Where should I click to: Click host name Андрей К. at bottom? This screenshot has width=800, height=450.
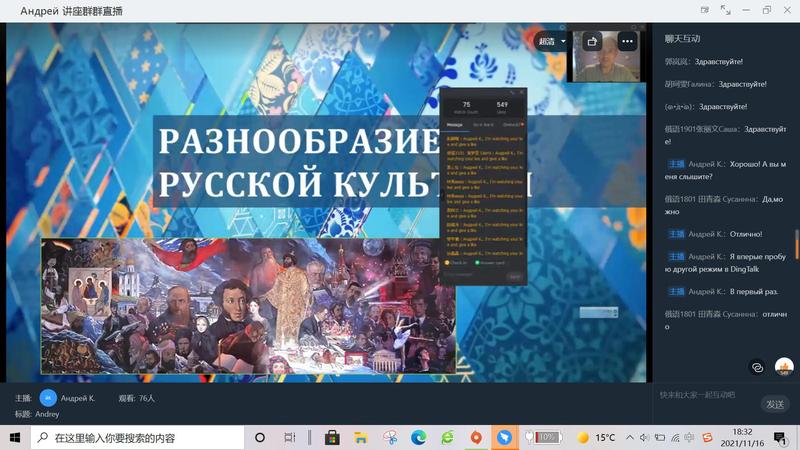78,398
